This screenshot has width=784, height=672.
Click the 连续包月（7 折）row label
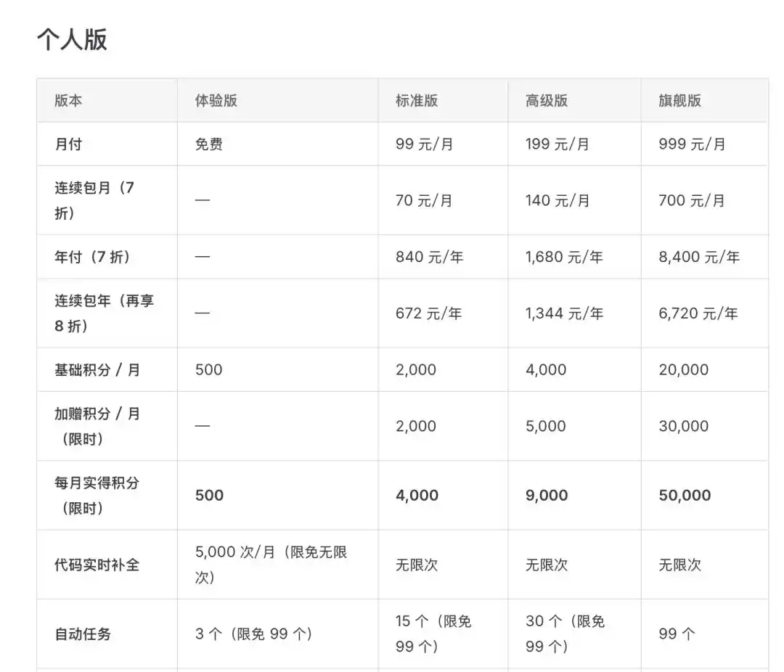click(94, 200)
